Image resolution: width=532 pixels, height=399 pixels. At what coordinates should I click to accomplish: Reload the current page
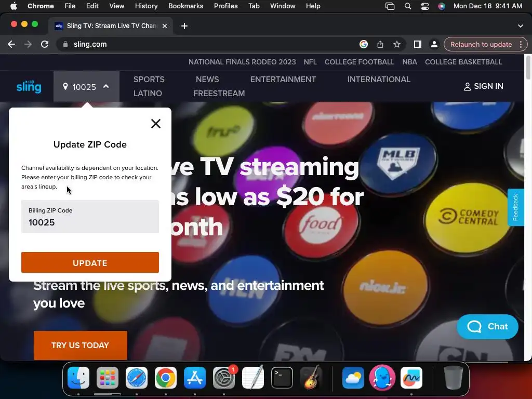[x=45, y=45]
